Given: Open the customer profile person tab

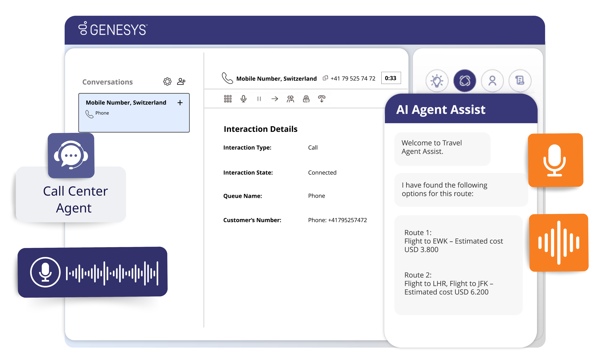Looking at the screenshot, I should [x=492, y=81].
